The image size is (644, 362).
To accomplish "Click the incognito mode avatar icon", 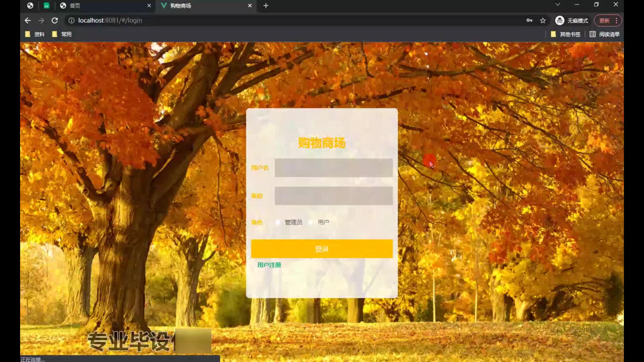I will pyautogui.click(x=559, y=20).
